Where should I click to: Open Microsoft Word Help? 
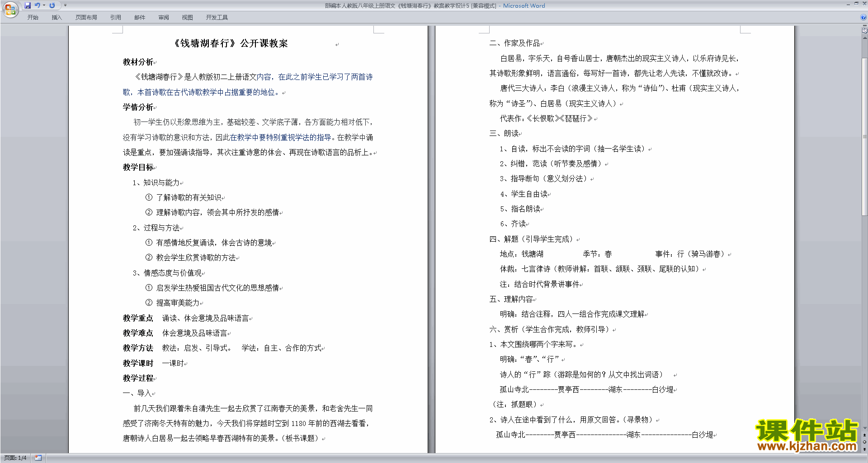pos(863,18)
